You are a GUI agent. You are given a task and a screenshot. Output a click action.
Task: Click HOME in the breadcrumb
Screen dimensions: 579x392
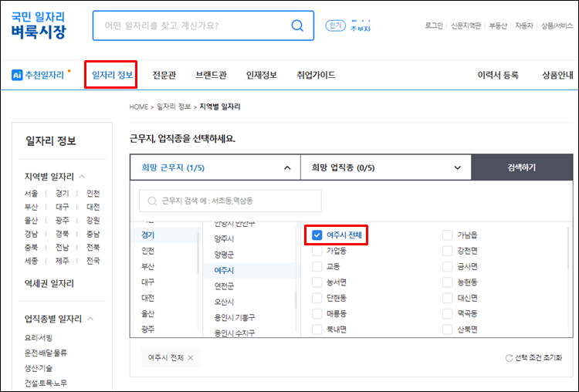coord(138,106)
